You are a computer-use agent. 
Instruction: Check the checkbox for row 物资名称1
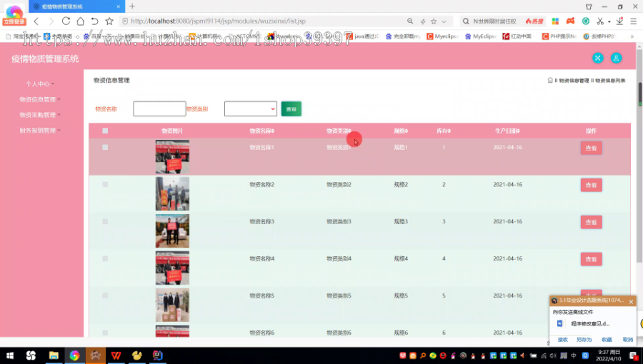click(x=105, y=147)
